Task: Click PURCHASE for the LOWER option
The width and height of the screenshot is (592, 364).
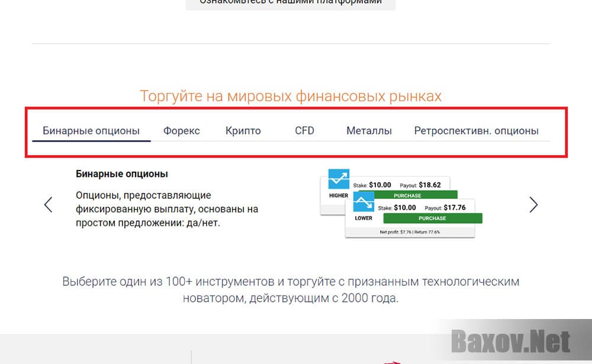Action: [432, 218]
